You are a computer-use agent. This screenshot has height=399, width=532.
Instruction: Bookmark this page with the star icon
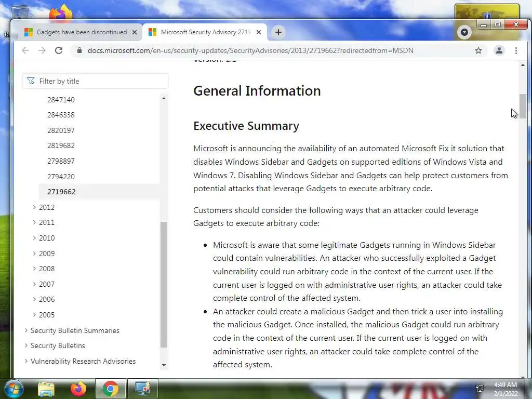tap(478, 50)
